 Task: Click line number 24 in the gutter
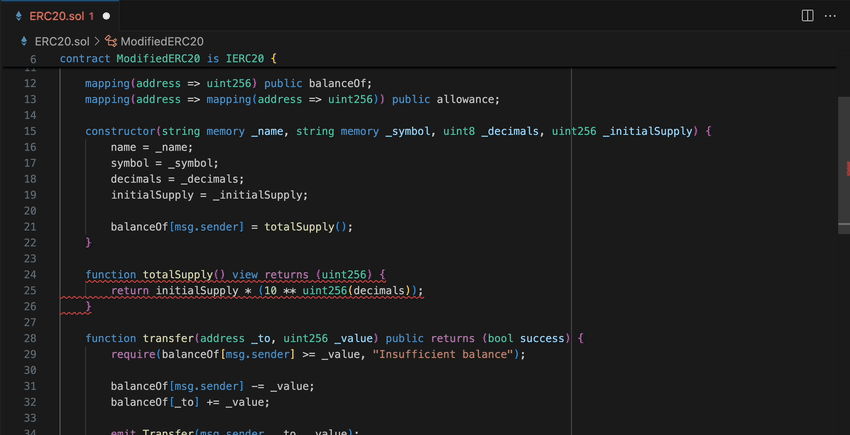click(29, 275)
